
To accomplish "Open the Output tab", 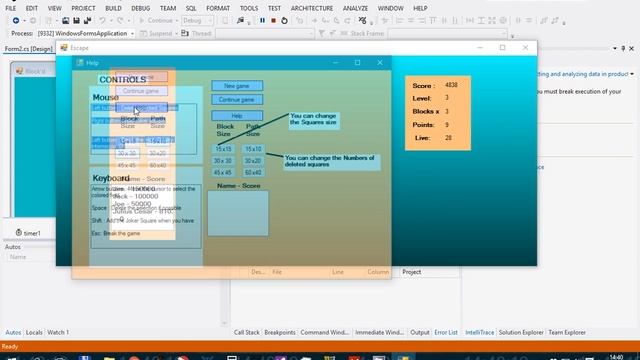I will point(420,333).
